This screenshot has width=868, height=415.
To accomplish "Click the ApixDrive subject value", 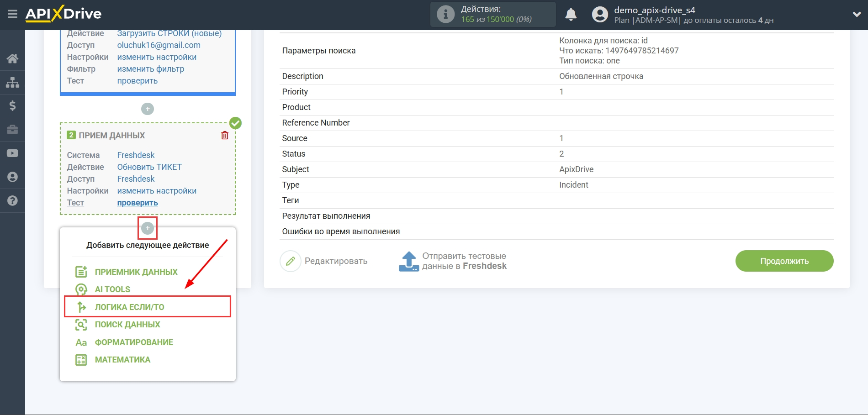I will coord(577,169).
